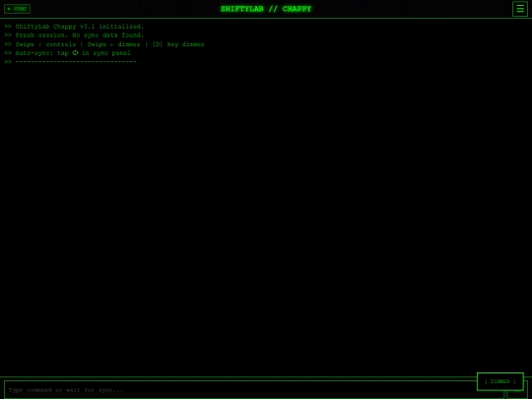Toggle the DIMMER button
The width and height of the screenshot is (532, 399).
(500, 381)
